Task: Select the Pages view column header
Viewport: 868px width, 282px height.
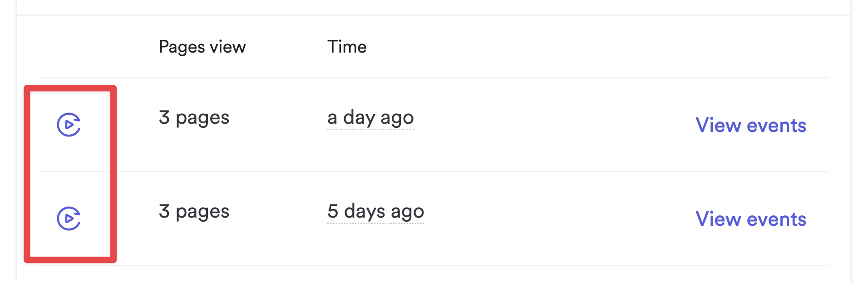Action: 202,47
